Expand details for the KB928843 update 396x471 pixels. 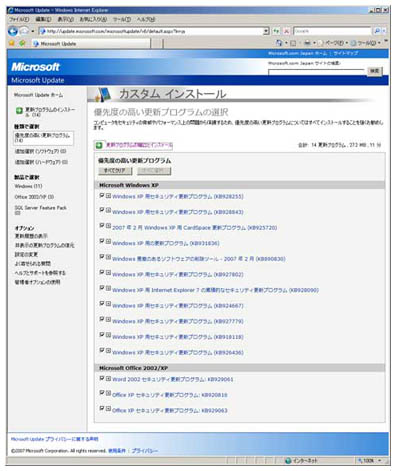point(108,210)
